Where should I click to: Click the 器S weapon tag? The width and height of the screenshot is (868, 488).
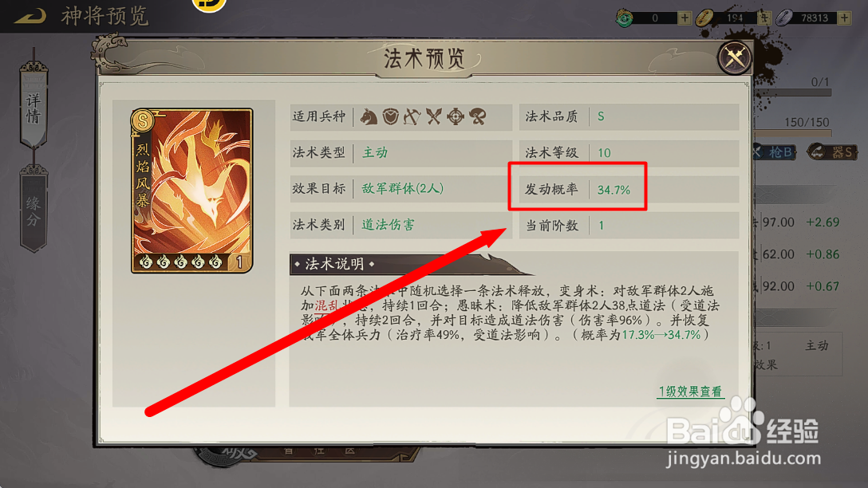(x=832, y=152)
